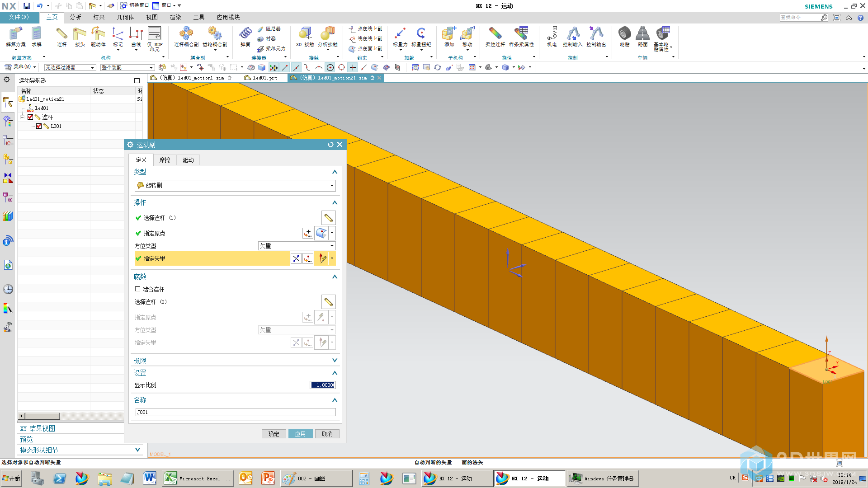868x488 pixels.
Task: Open the 方位类型 dropdown under 操作
Action: point(297,246)
